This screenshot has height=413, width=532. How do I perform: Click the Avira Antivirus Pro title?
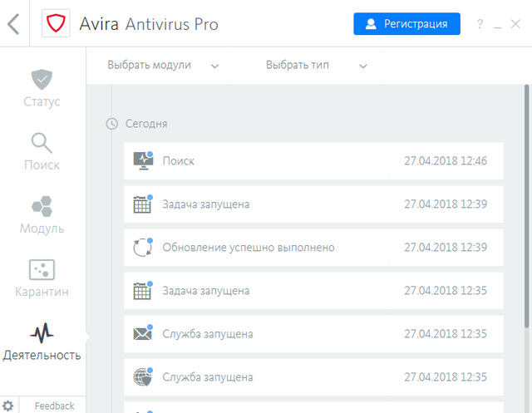pos(149,24)
